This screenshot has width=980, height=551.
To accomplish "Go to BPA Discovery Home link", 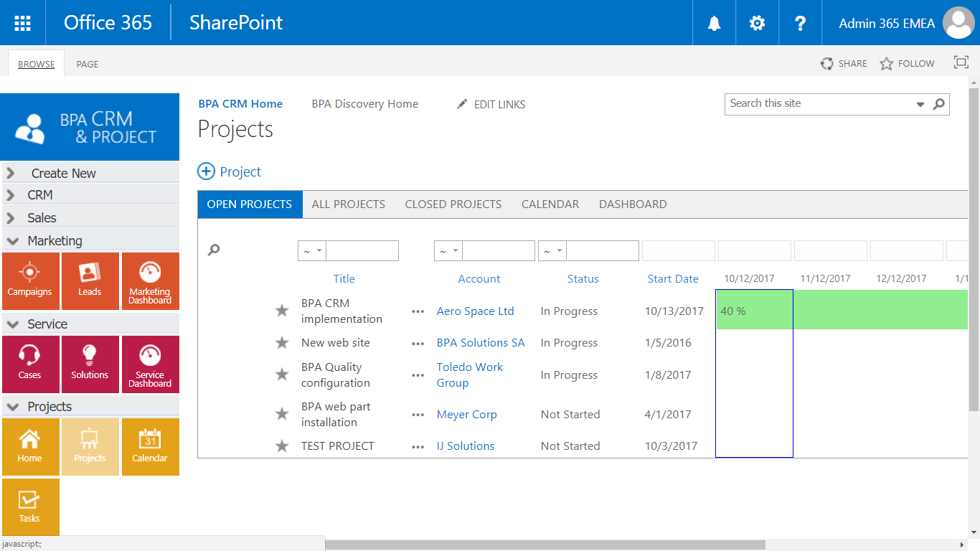I will [365, 104].
